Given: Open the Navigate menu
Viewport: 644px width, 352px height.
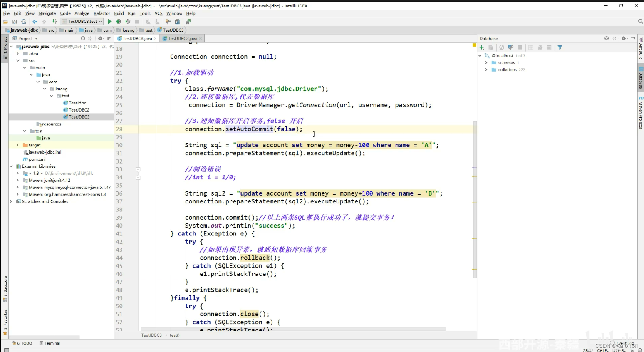Looking at the screenshot, I should point(47,13).
